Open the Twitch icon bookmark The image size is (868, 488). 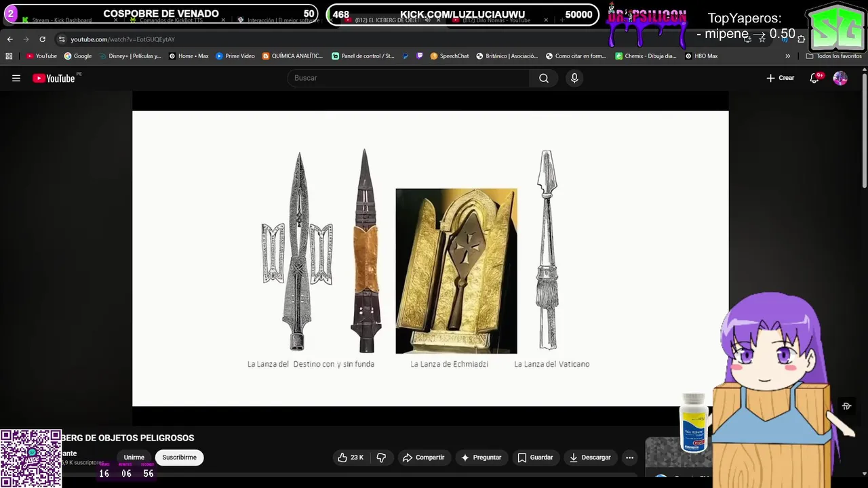pos(420,56)
